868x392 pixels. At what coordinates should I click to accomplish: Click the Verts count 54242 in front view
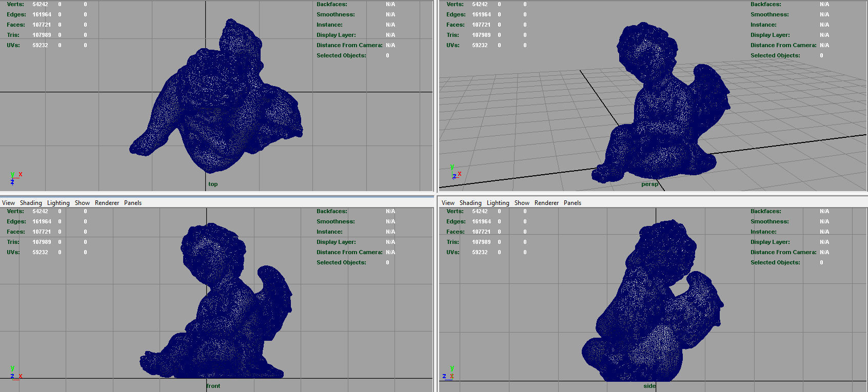(x=40, y=211)
